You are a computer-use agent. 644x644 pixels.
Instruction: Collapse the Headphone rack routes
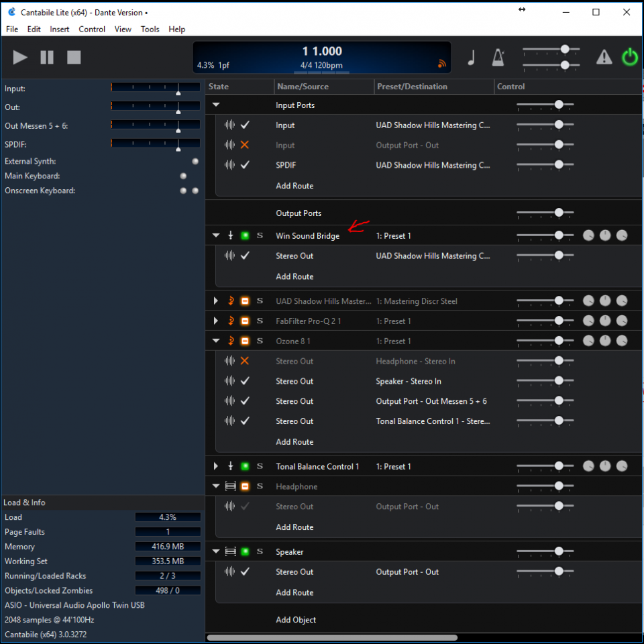click(216, 486)
